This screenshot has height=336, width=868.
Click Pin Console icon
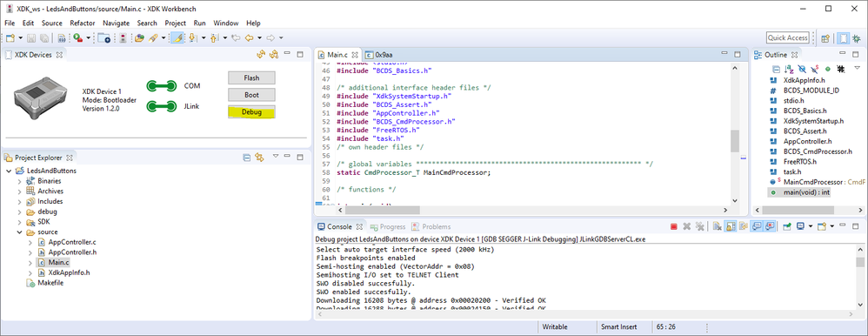[x=786, y=227]
